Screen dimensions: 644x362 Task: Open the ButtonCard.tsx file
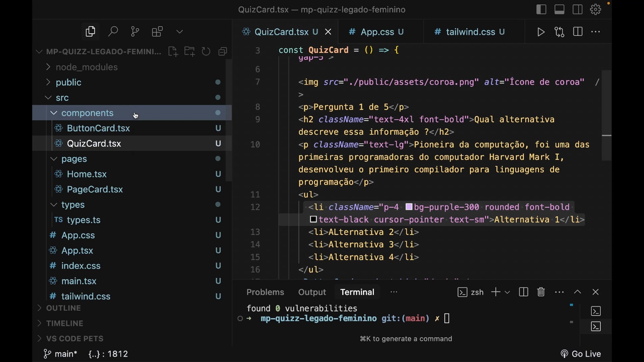coord(98,128)
